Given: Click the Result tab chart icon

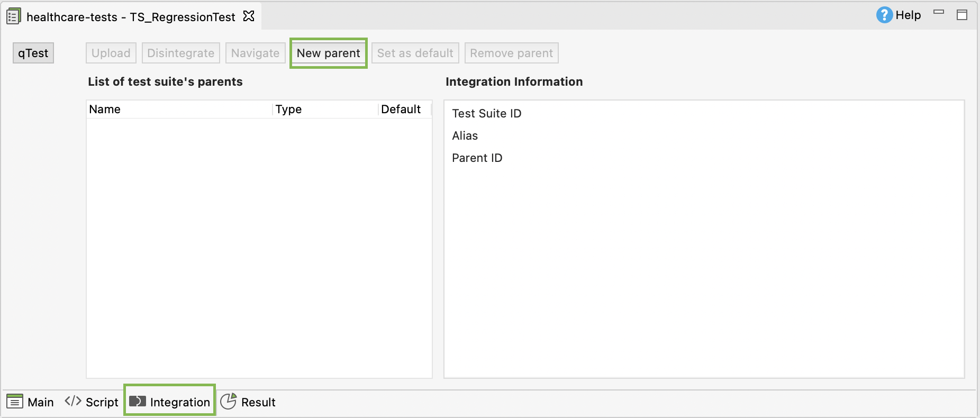Looking at the screenshot, I should [x=228, y=401].
